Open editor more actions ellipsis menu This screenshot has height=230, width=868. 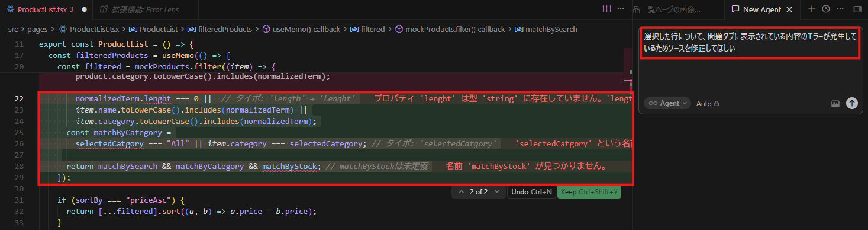click(621, 9)
